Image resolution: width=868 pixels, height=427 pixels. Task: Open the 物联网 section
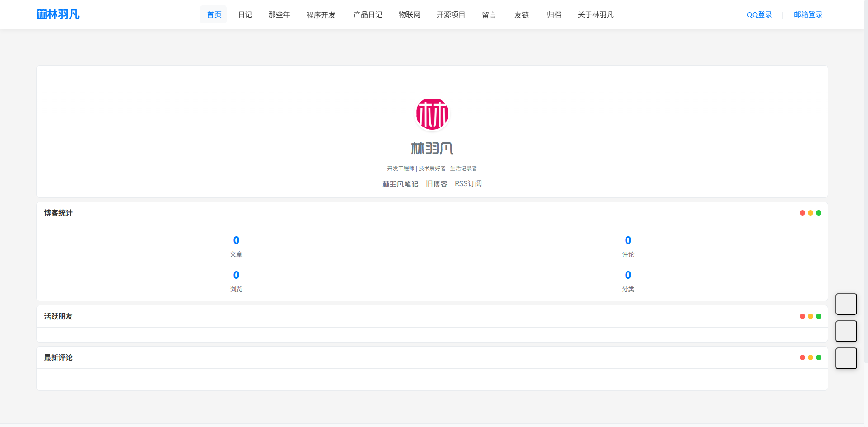[x=409, y=14]
